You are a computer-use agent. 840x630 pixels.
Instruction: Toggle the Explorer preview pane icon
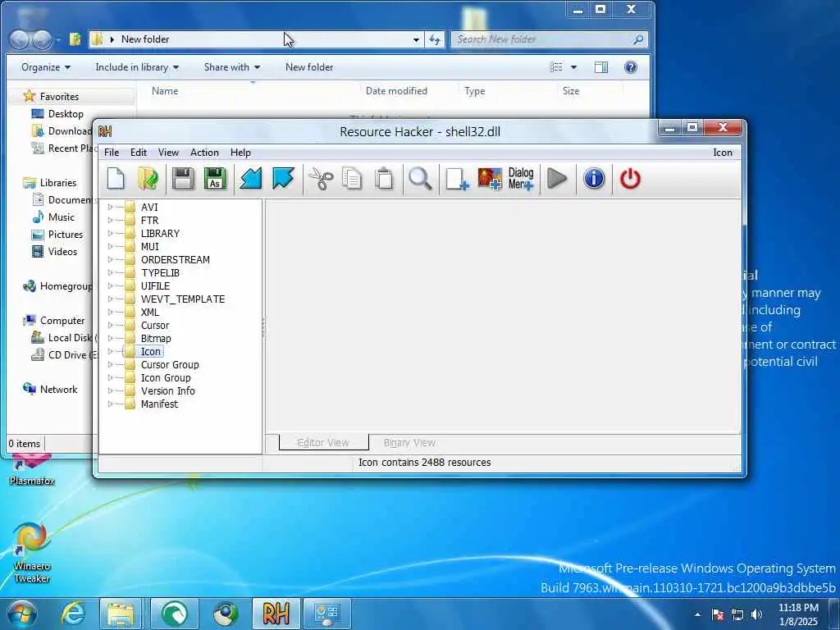pyautogui.click(x=601, y=67)
